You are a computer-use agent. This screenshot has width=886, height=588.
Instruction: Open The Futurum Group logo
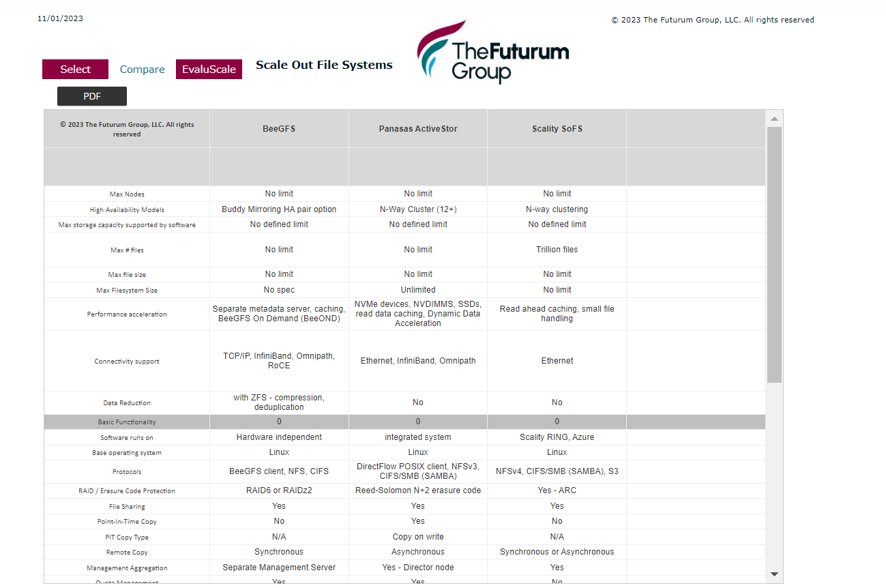(x=492, y=52)
